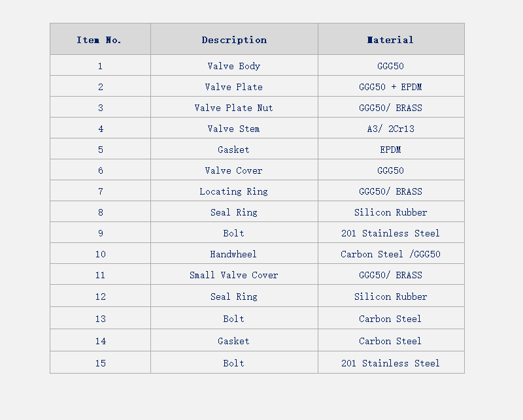Select the Valve Stem description cell
523x420 pixels.
coord(234,128)
